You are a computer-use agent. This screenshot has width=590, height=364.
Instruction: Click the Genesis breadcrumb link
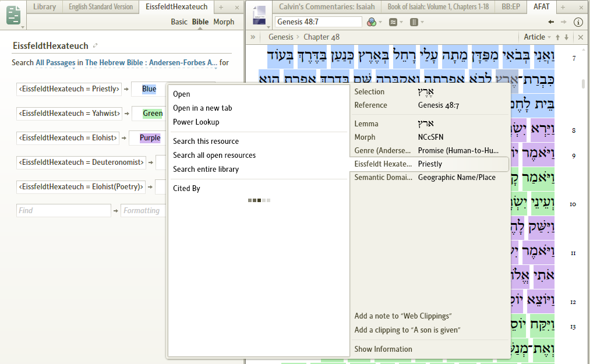point(281,37)
